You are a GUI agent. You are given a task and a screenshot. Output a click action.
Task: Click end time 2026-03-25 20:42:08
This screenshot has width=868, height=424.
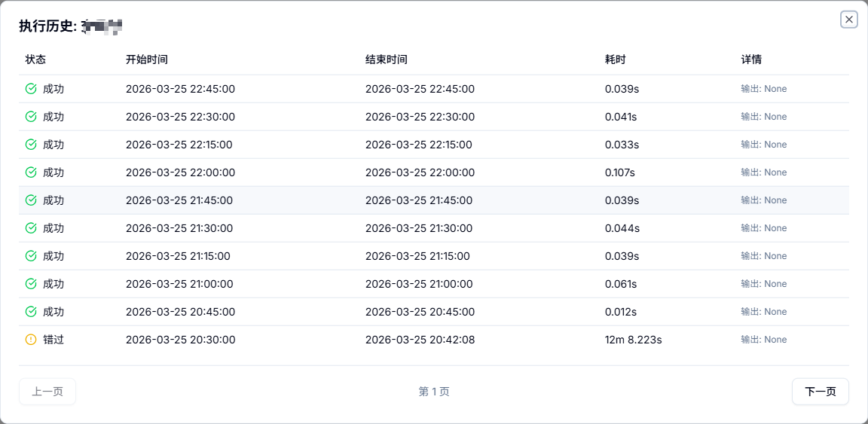420,340
